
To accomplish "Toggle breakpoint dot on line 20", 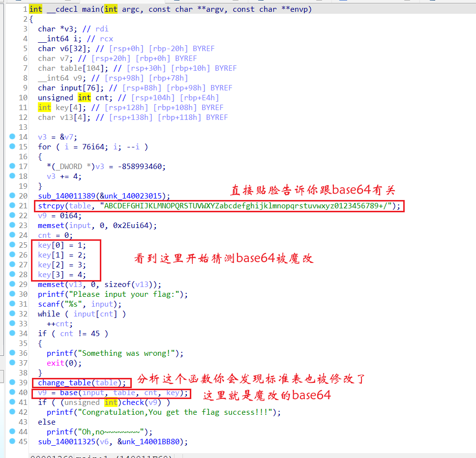I will click(12, 195).
